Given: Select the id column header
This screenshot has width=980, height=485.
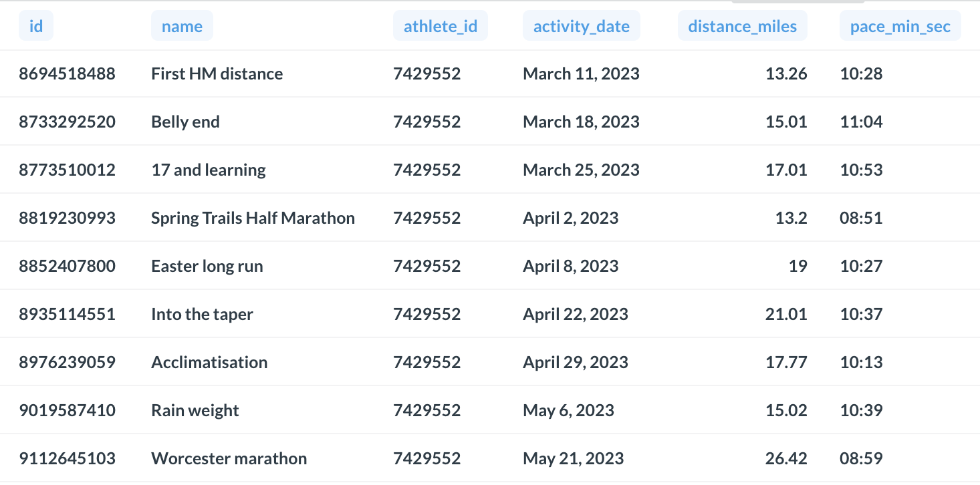Looking at the screenshot, I should click(35, 25).
